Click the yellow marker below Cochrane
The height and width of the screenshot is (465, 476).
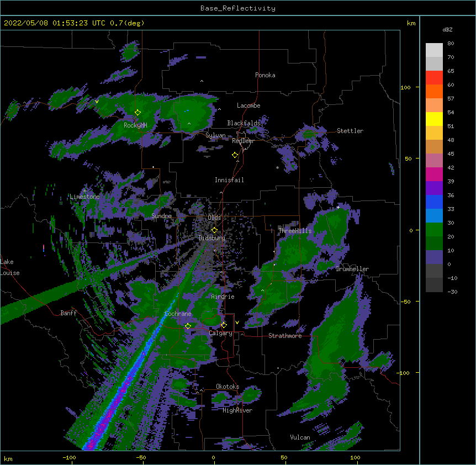[x=188, y=326]
